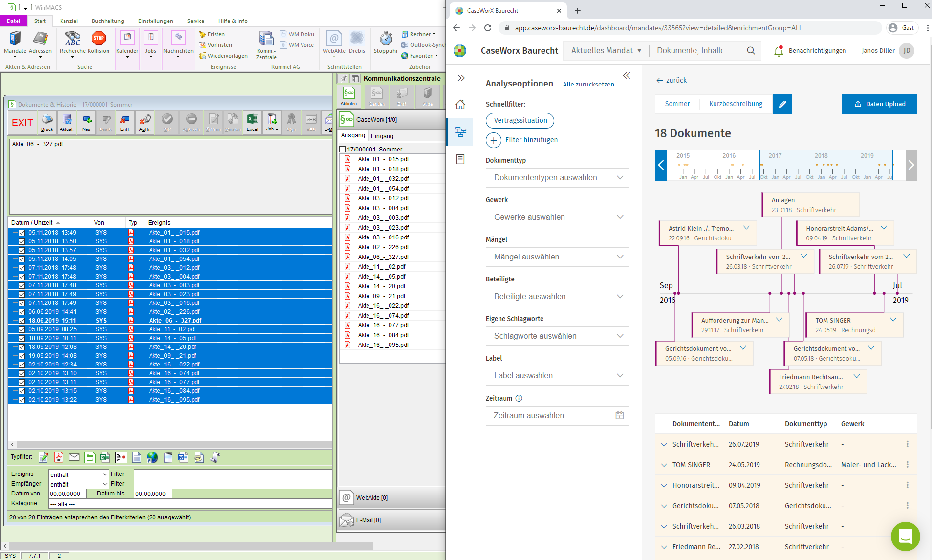Image resolution: width=932 pixels, height=560 pixels.
Task: Click the pencil edit icon beside Kurzbeschreibung
Action: (x=782, y=104)
